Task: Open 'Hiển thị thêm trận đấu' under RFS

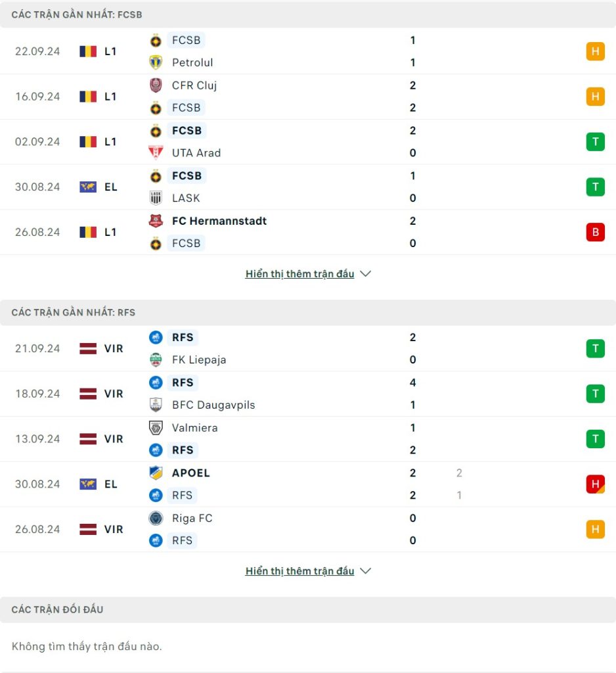Action: pyautogui.click(x=299, y=571)
